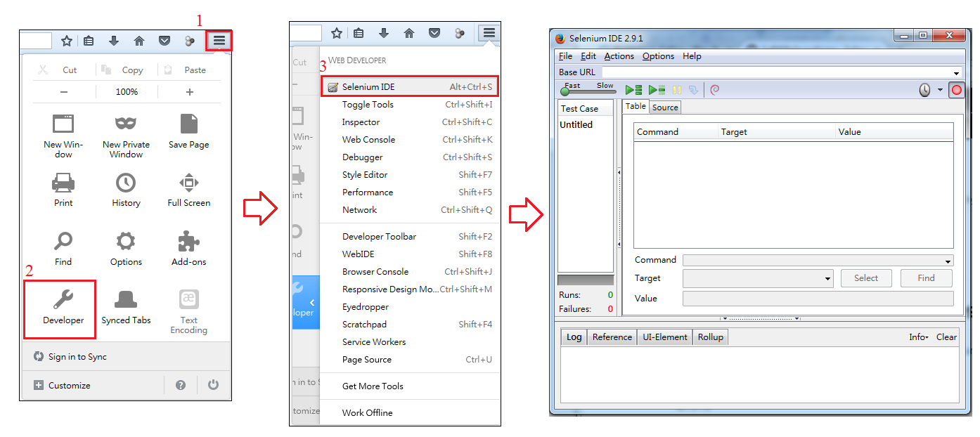The image size is (980, 437).
Task: Click the Find button next to Target
Action: pyautogui.click(x=927, y=278)
